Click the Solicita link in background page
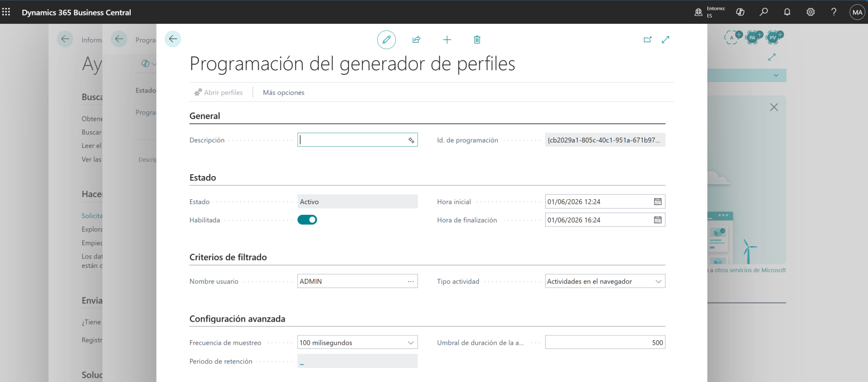Viewport: 868px width, 382px height. (92, 216)
